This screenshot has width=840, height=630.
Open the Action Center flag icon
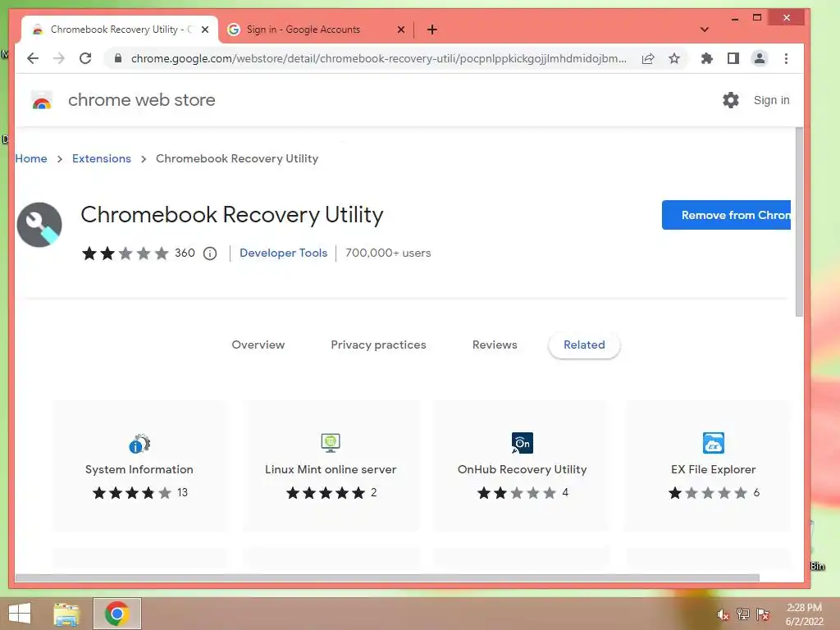762,614
